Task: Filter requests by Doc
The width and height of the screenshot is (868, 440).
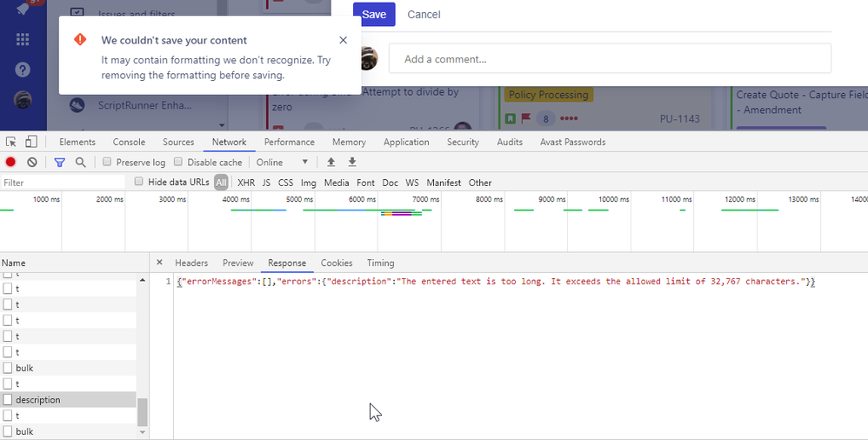Action: click(x=391, y=183)
